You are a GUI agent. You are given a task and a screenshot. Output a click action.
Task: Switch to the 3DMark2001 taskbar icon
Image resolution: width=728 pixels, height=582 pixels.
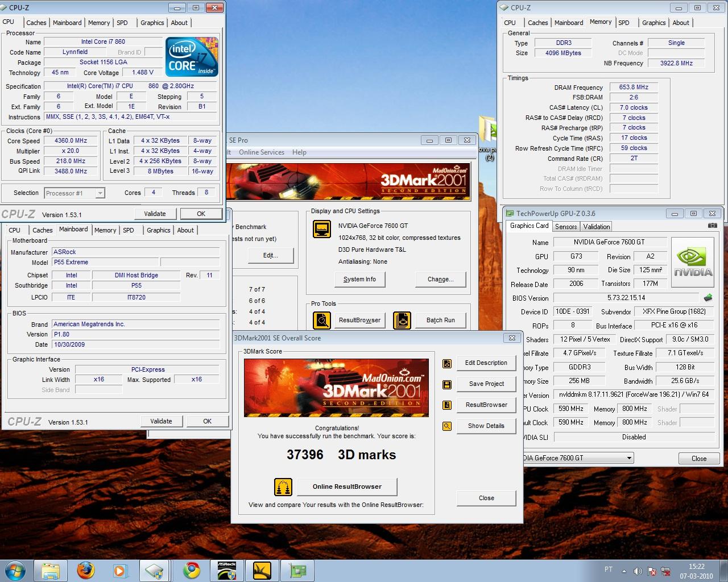(262, 571)
